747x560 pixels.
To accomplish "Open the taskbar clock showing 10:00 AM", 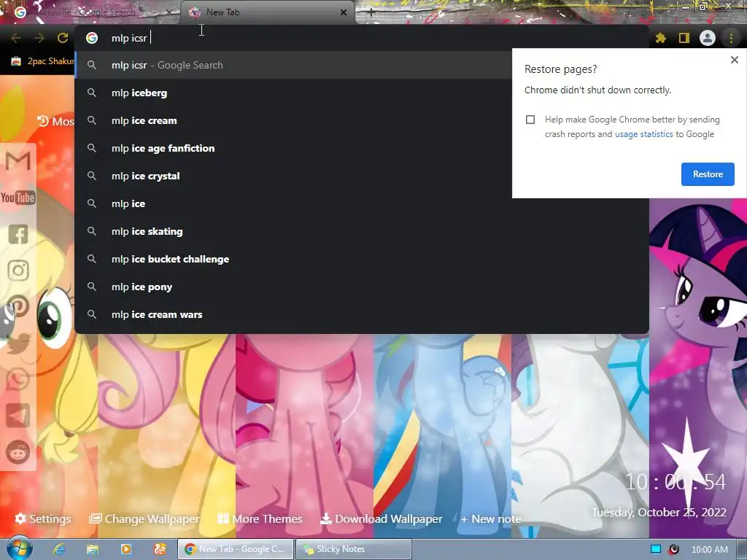I will [x=709, y=550].
